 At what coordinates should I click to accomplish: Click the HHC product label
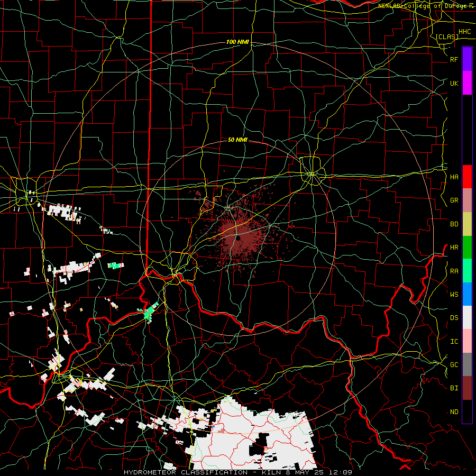(464, 32)
